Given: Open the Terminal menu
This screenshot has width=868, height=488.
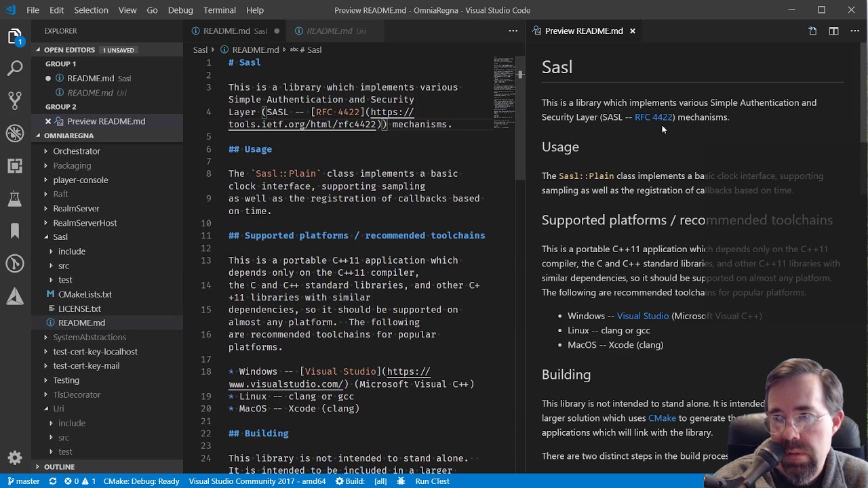Looking at the screenshot, I should [x=220, y=10].
